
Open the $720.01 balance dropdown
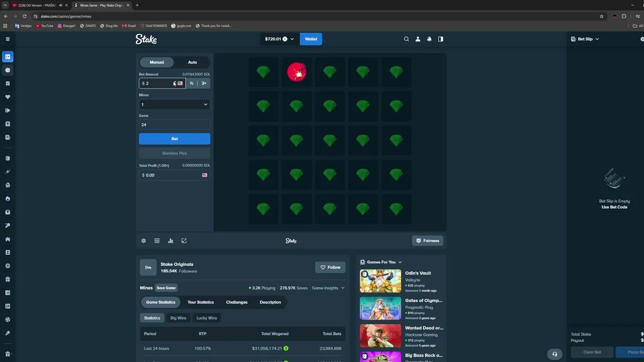(x=279, y=39)
